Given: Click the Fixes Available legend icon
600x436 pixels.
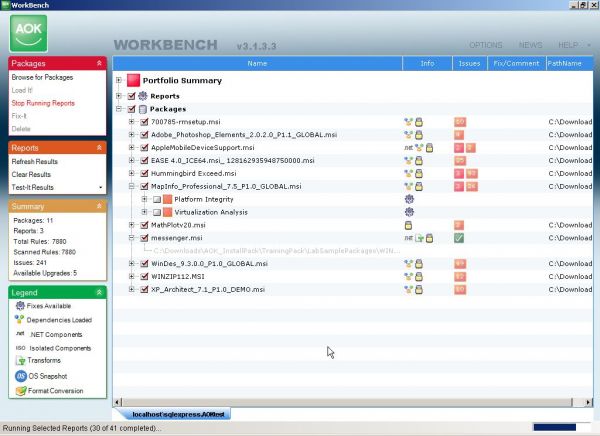Looking at the screenshot, I should pos(20,305).
